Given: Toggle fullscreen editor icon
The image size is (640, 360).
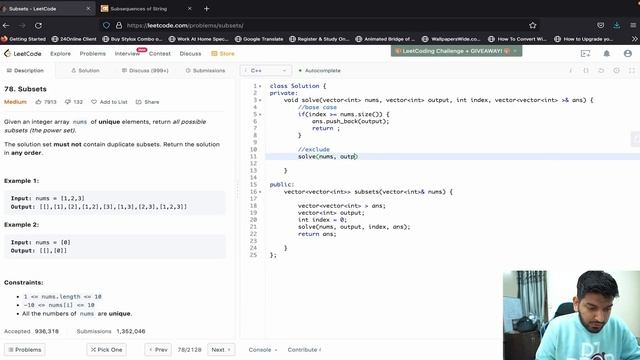Looking at the screenshot, I should (632, 71).
